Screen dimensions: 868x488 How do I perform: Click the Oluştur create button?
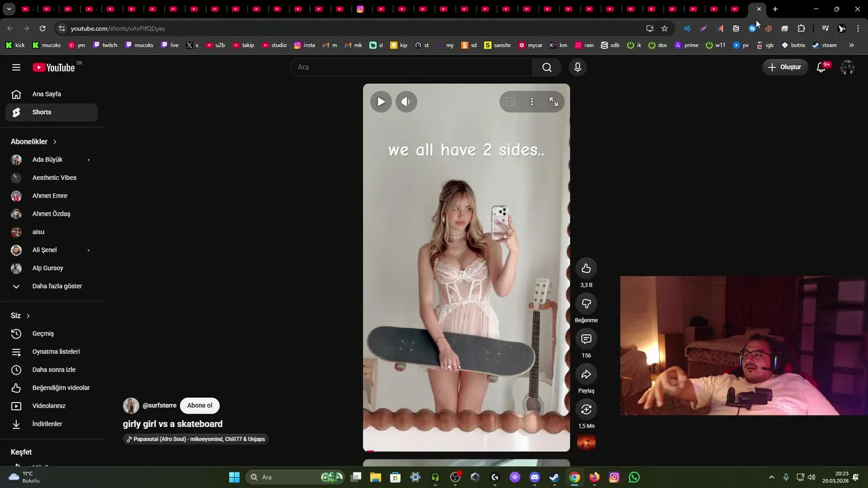tap(785, 67)
